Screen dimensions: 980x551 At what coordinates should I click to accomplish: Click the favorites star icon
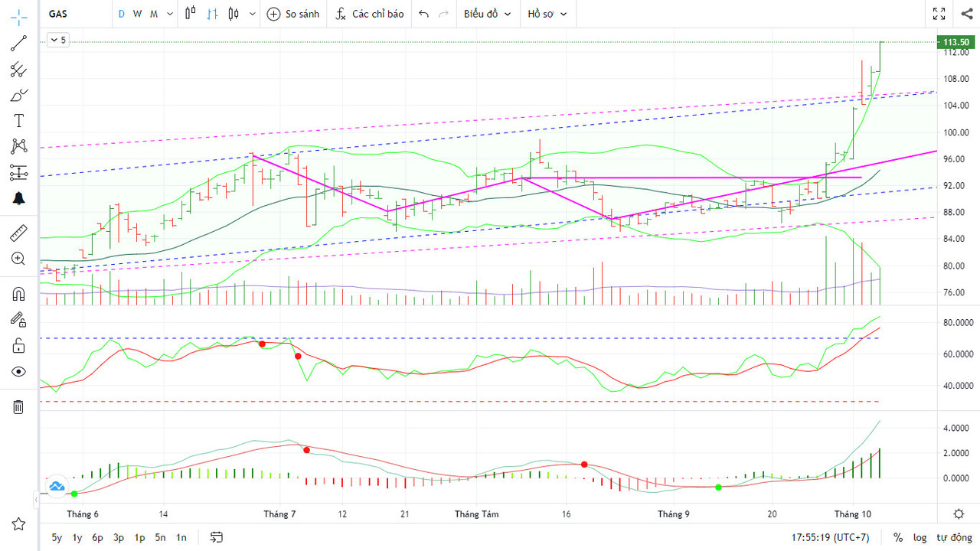[18, 524]
